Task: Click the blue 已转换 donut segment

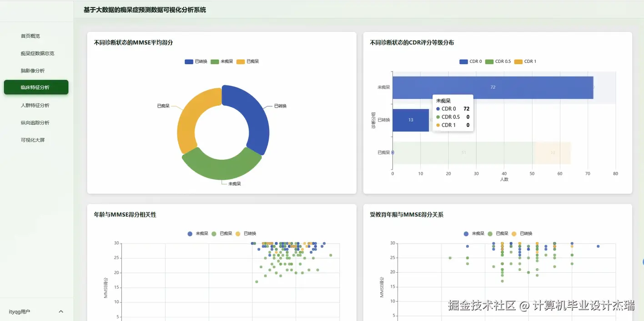Action: click(257, 118)
